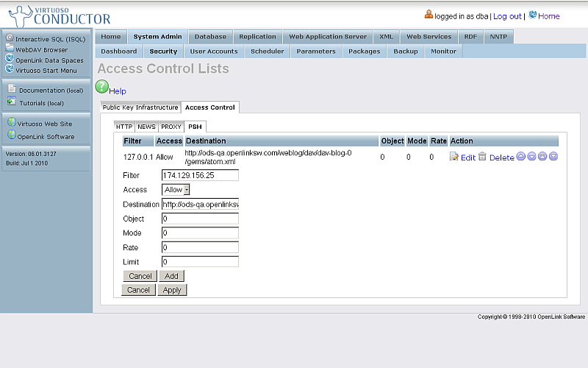588x368 pixels.
Task: Open the Monitor sub-tab
Action: click(444, 52)
